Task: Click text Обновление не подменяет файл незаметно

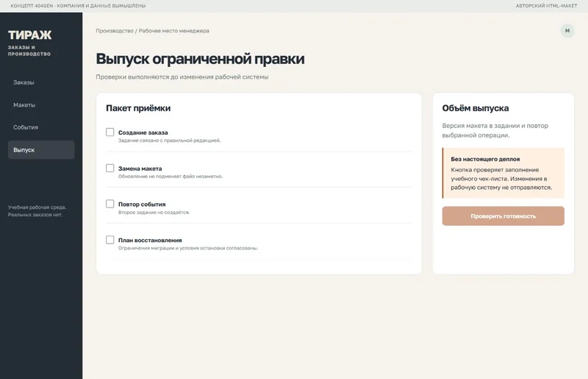Action: point(171,176)
